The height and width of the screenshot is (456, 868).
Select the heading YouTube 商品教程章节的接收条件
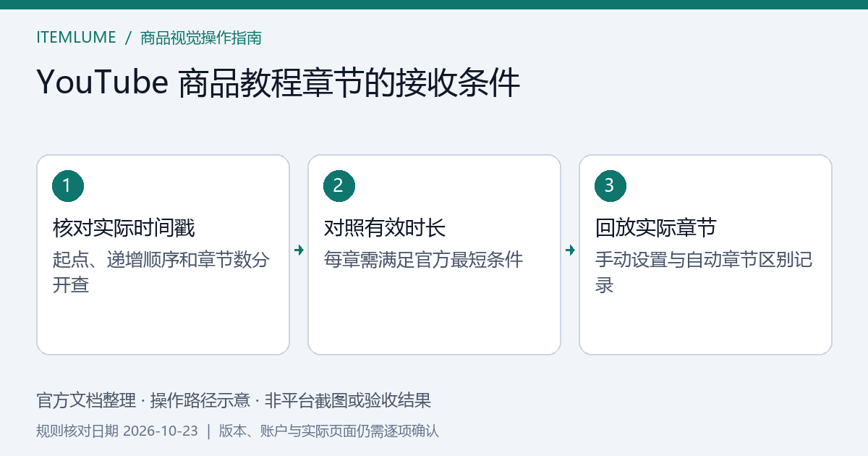[278, 83]
